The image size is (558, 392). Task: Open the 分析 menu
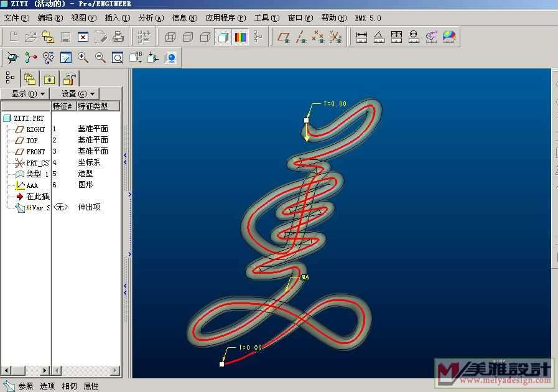(x=150, y=18)
